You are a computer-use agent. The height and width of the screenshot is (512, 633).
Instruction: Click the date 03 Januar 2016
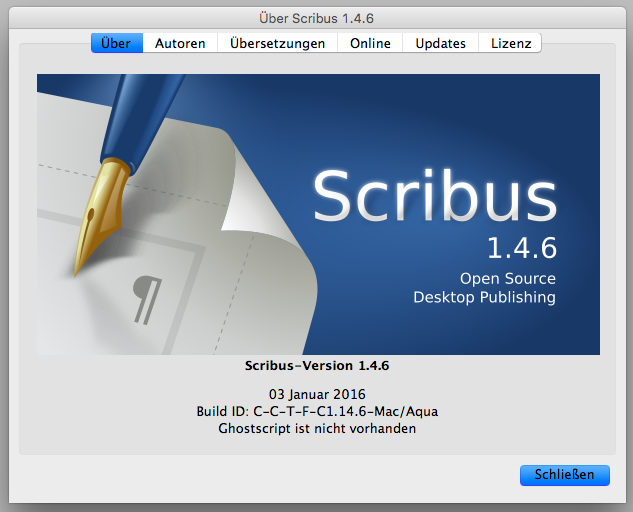pos(317,394)
